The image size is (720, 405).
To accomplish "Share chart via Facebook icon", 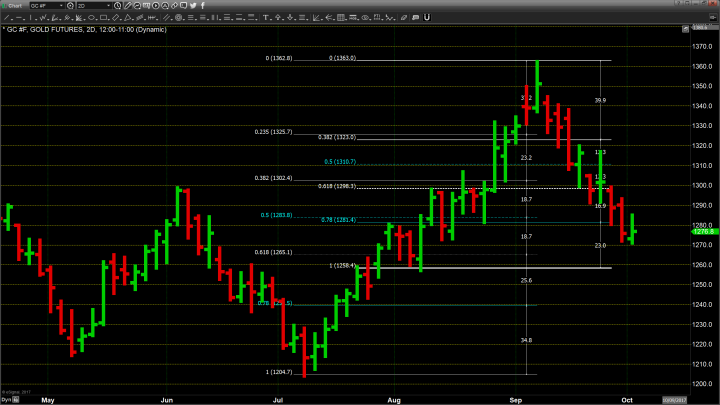I will pos(202,6).
